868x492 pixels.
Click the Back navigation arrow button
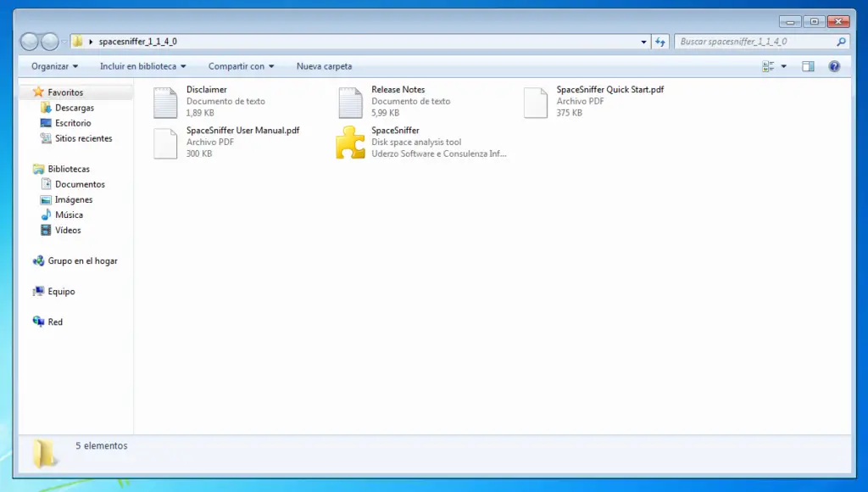pos(30,42)
